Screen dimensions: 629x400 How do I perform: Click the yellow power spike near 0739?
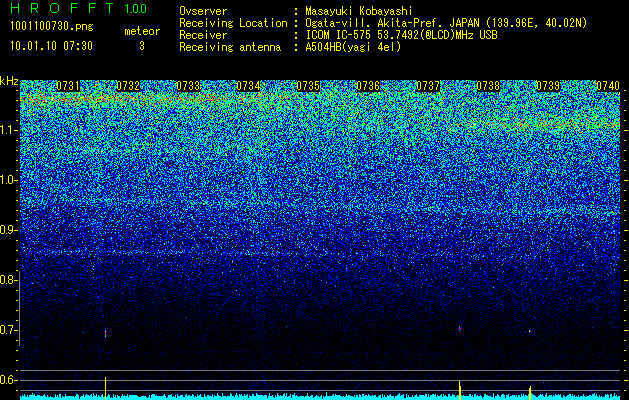click(x=530, y=393)
